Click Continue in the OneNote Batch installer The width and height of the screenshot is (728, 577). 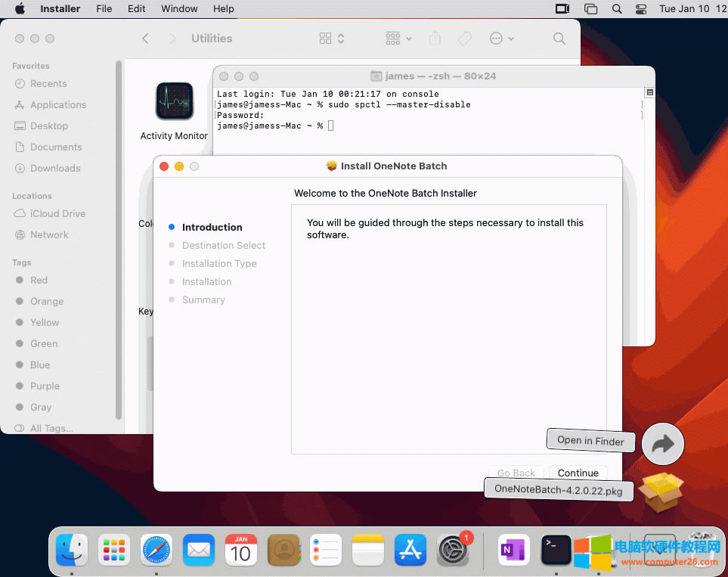pos(578,473)
